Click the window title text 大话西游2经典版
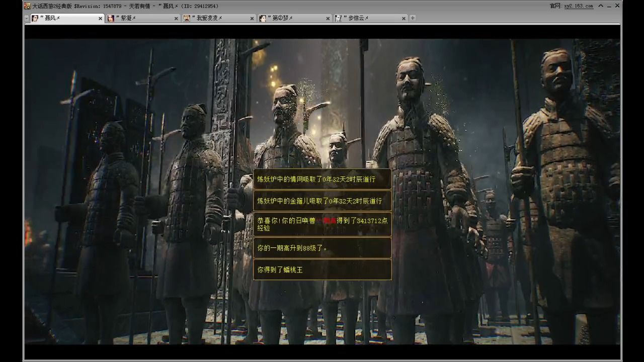The image size is (644, 362). click(x=52, y=6)
